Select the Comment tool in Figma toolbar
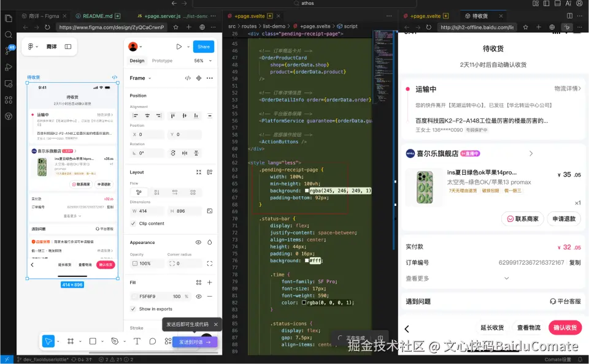 point(153,341)
